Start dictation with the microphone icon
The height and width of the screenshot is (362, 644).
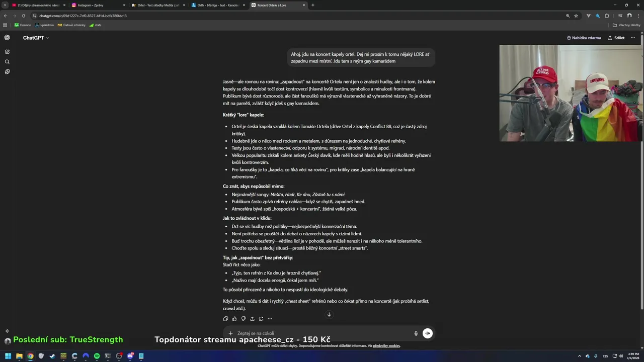pos(416,333)
